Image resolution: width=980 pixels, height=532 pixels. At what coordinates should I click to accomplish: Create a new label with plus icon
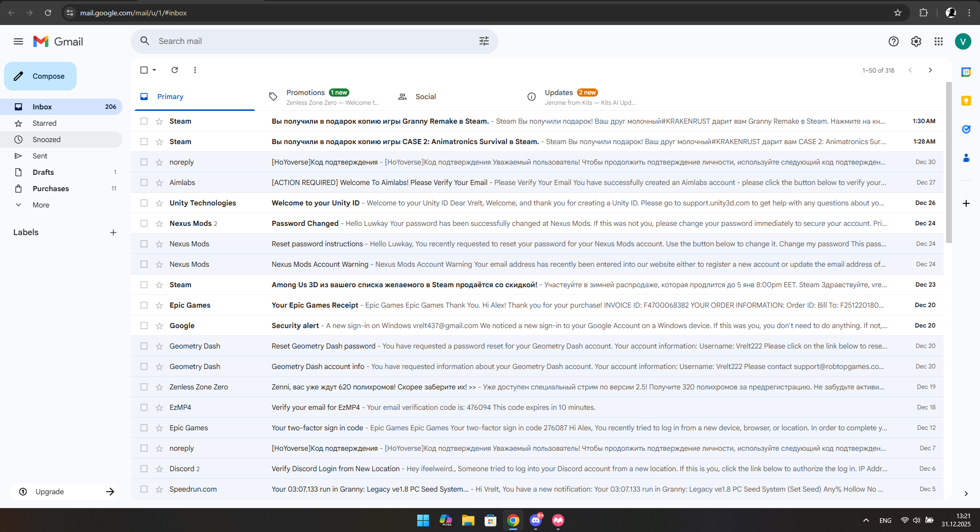(x=113, y=233)
